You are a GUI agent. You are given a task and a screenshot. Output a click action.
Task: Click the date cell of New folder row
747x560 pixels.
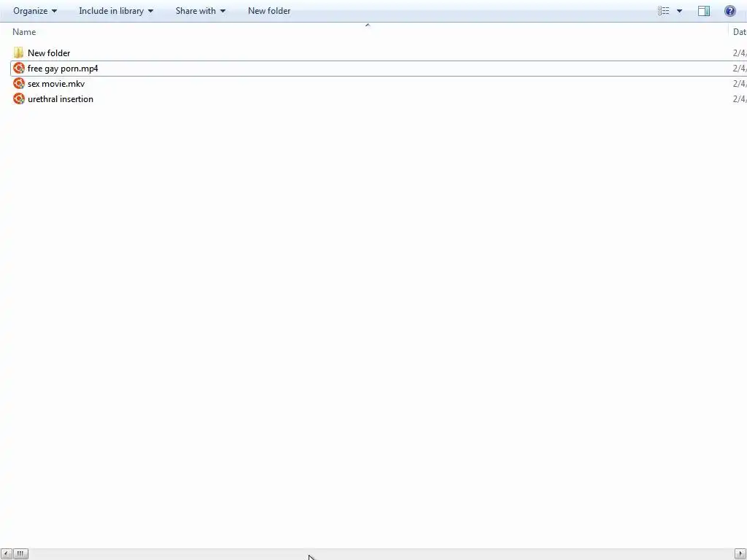pyautogui.click(x=740, y=52)
